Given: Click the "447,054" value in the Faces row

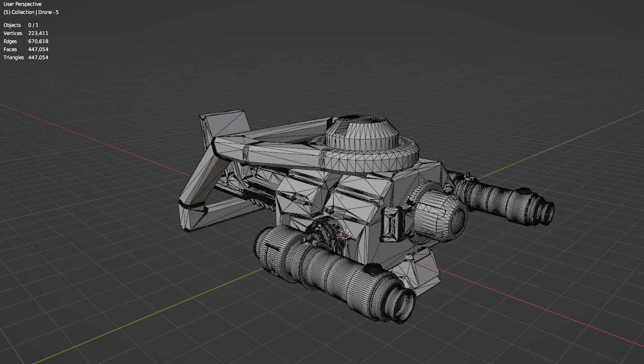Looking at the screenshot, I should pyautogui.click(x=38, y=49).
